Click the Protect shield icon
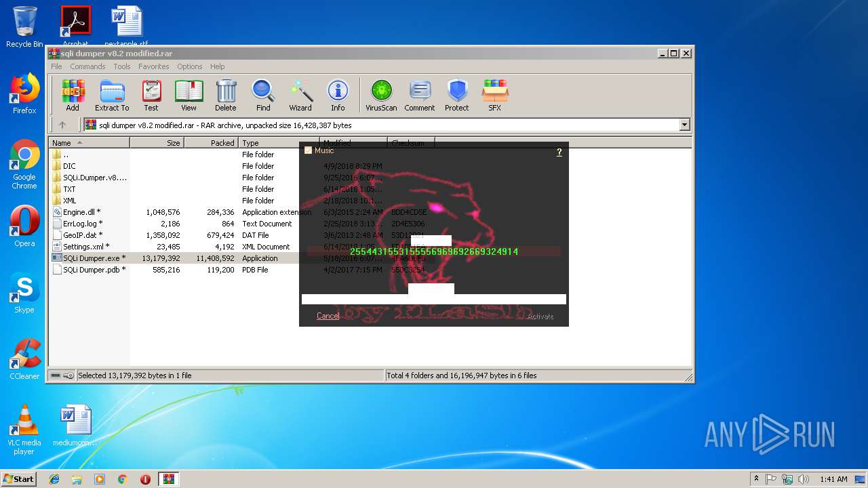Screen dimensions: 868x488 pos(457,96)
